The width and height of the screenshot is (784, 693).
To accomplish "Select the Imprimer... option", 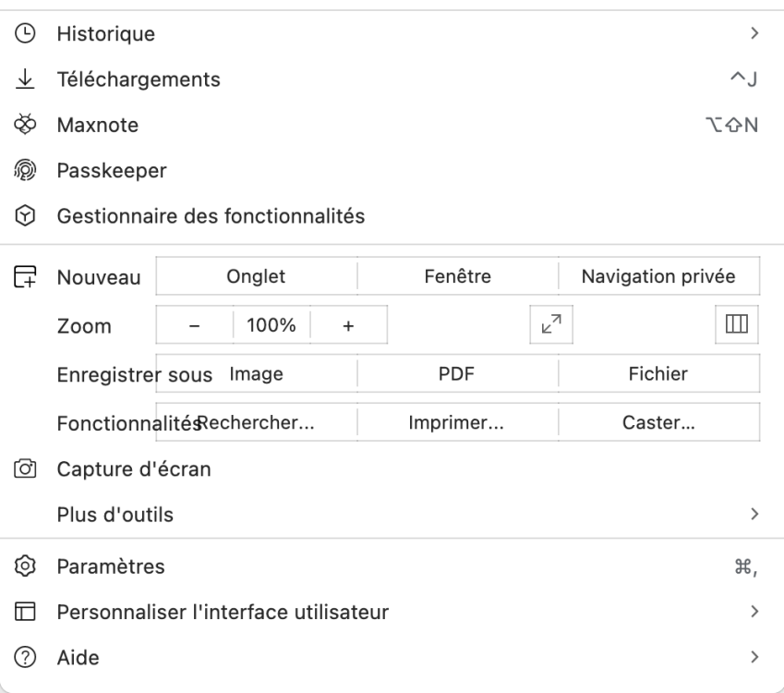I will pos(457,423).
